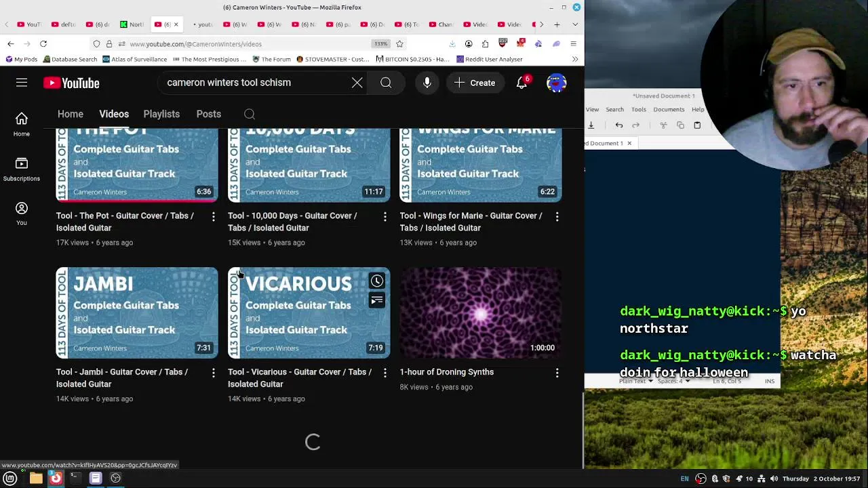Open 'Tool - Wings for Marie' title link
Viewport: 868px width, 488px height.
coord(471,222)
